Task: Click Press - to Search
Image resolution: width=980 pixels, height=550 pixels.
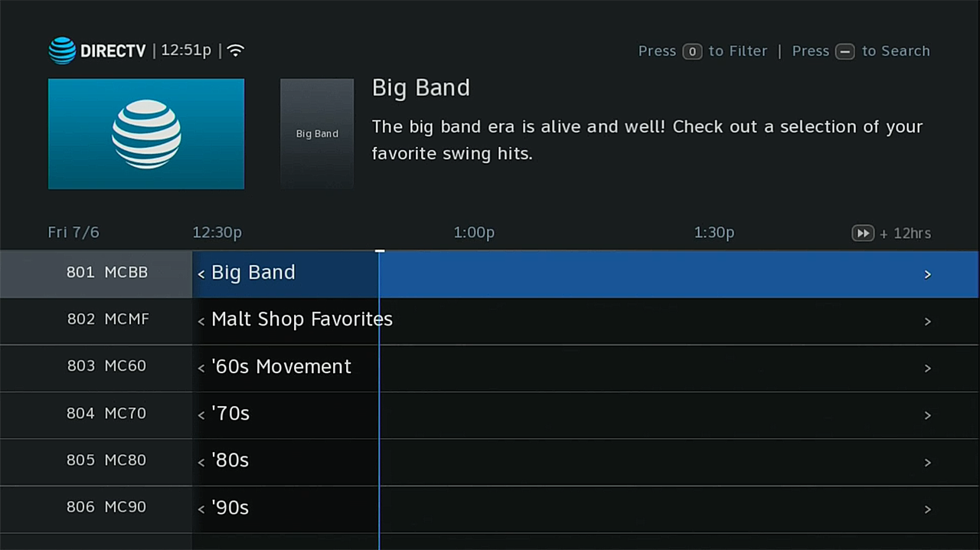Action: click(x=861, y=51)
